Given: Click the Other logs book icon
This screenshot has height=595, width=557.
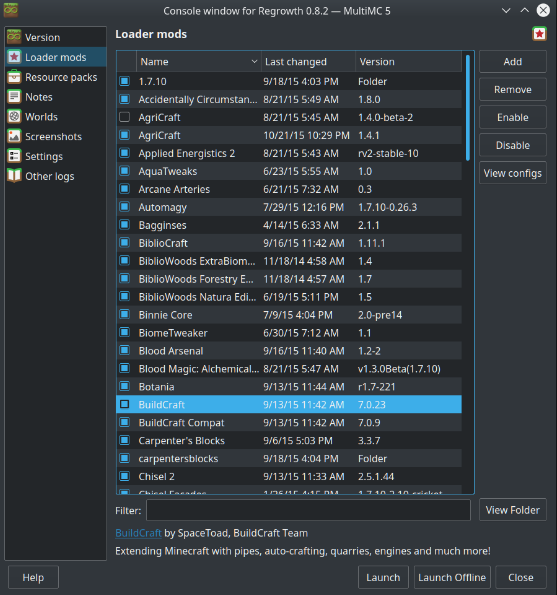Looking at the screenshot, I should point(14,176).
